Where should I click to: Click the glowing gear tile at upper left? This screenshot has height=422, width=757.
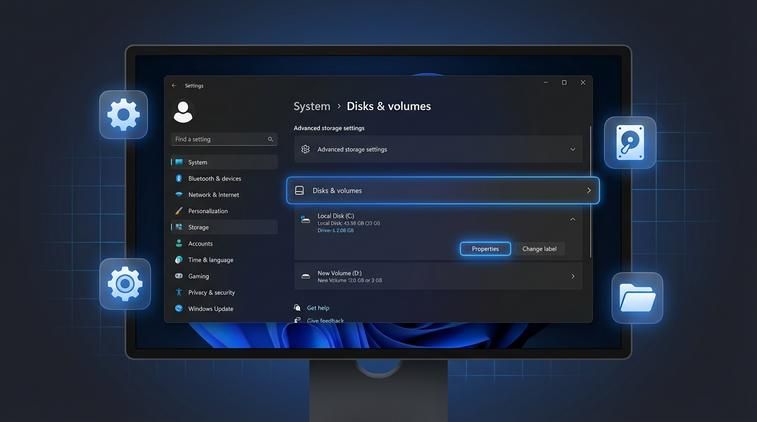point(124,115)
